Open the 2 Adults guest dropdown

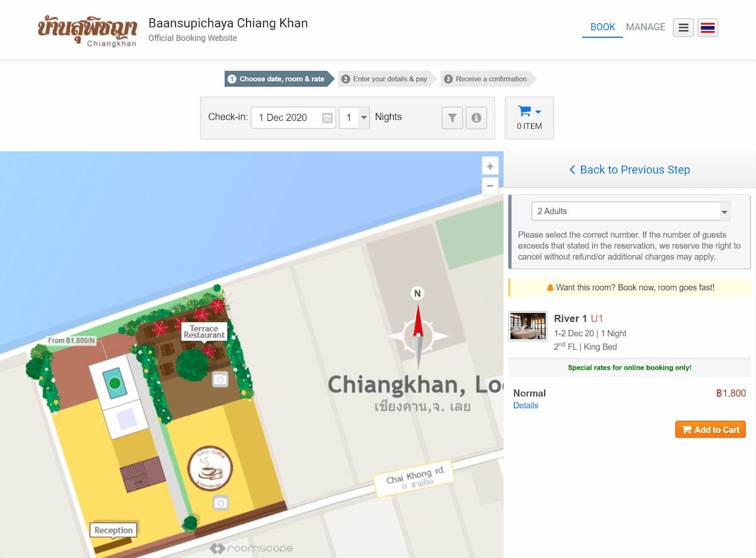click(x=630, y=211)
